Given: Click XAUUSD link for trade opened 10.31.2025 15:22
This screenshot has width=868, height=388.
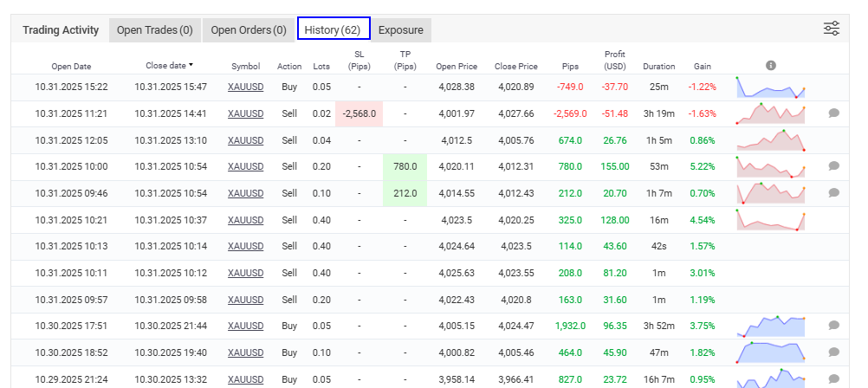Looking at the screenshot, I should (x=245, y=87).
